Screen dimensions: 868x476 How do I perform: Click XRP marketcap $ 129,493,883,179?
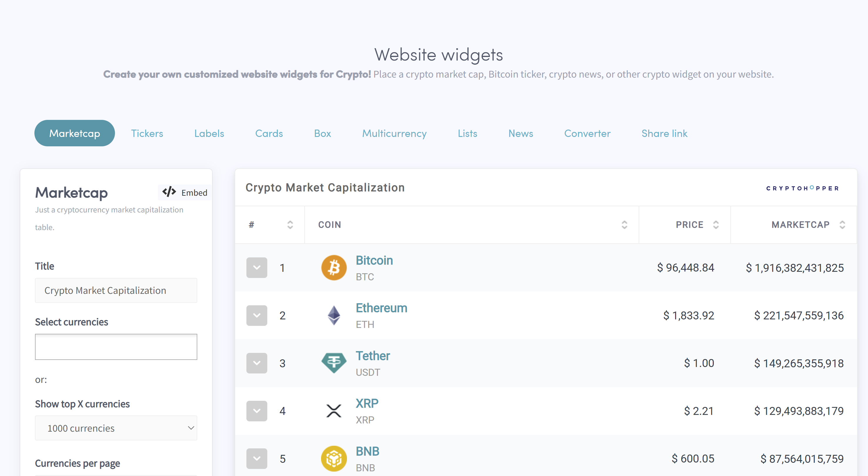point(799,411)
